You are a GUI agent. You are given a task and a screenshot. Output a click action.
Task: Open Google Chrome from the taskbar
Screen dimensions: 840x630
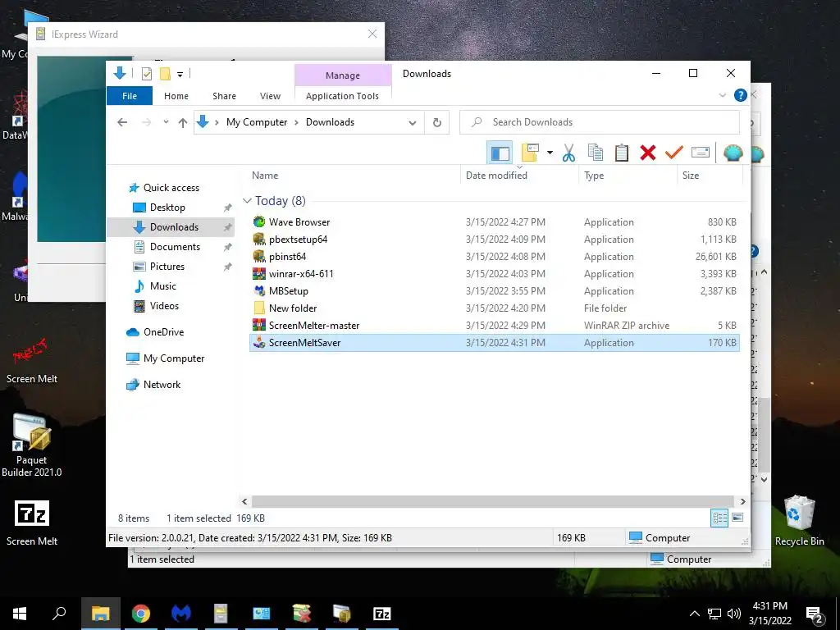point(141,614)
